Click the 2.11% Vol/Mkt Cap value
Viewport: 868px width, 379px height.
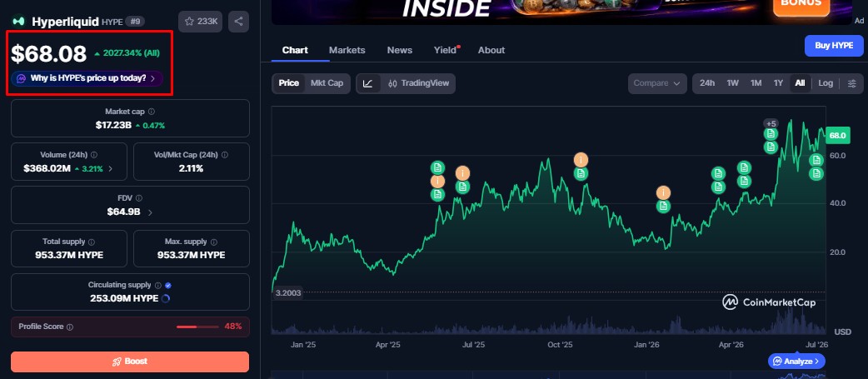point(191,168)
